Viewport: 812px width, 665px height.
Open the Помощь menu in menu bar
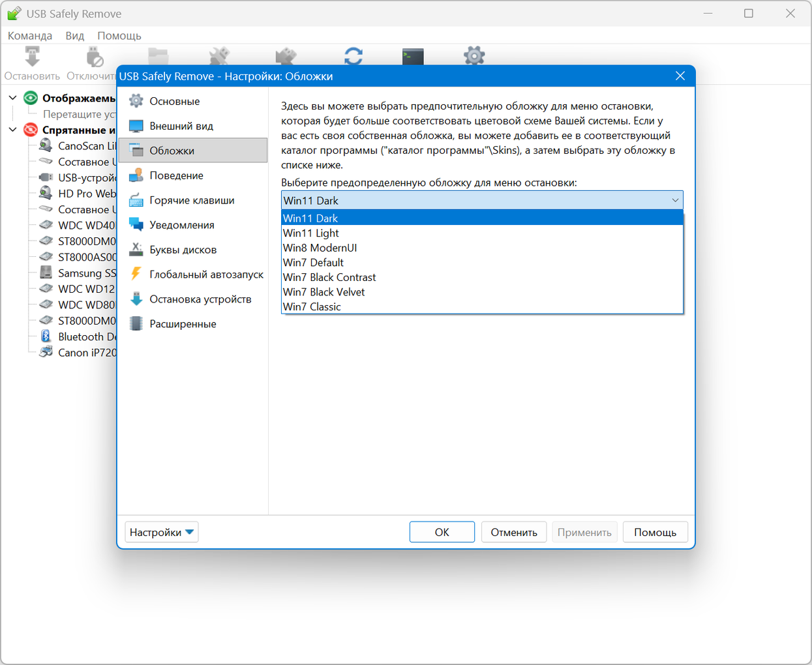(119, 36)
